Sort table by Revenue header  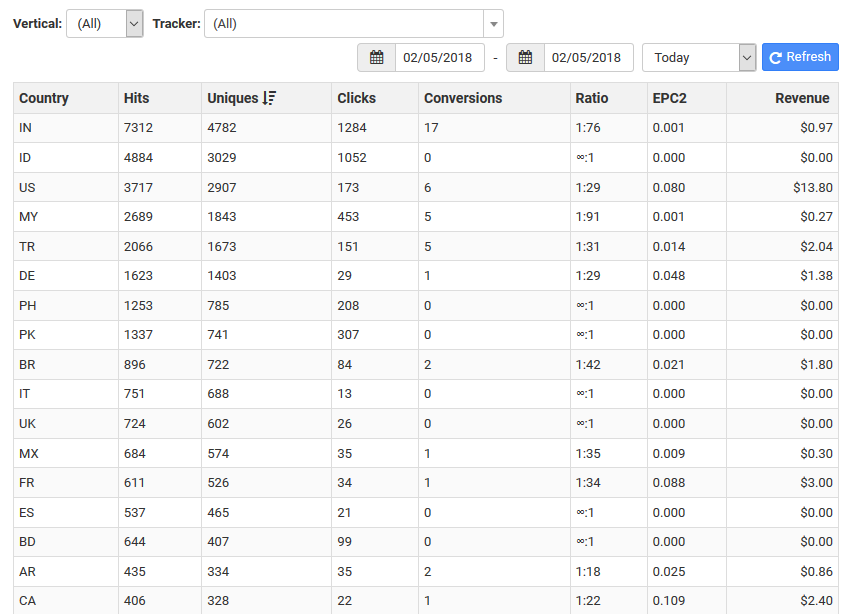tap(802, 98)
